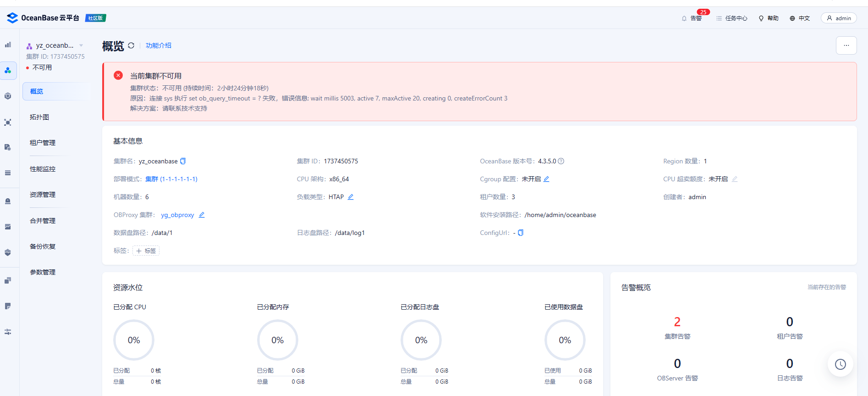Open the 功能介绍 feature introduction link
The width and height of the screenshot is (868, 396).
pyautogui.click(x=159, y=45)
